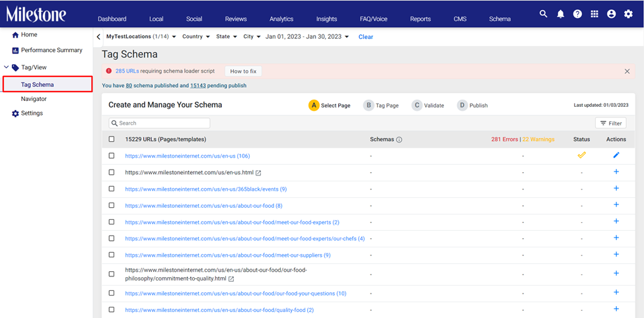
Task: Collapse the Tag/View sidebar section
Action: 6,67
